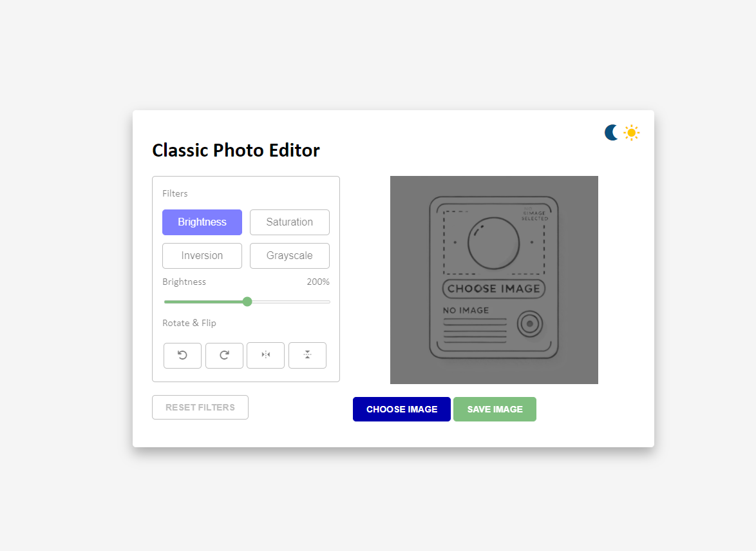Rotate the image right

pyautogui.click(x=224, y=355)
